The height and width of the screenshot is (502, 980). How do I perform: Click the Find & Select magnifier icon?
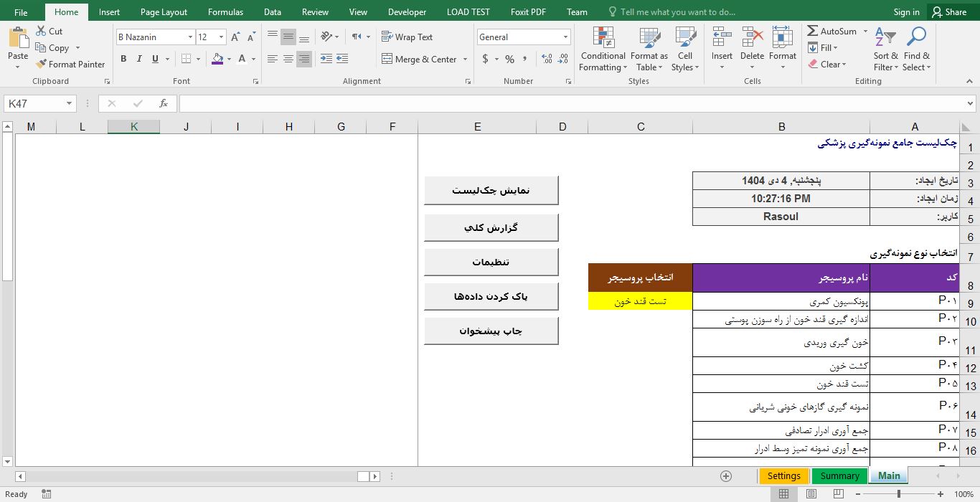916,37
